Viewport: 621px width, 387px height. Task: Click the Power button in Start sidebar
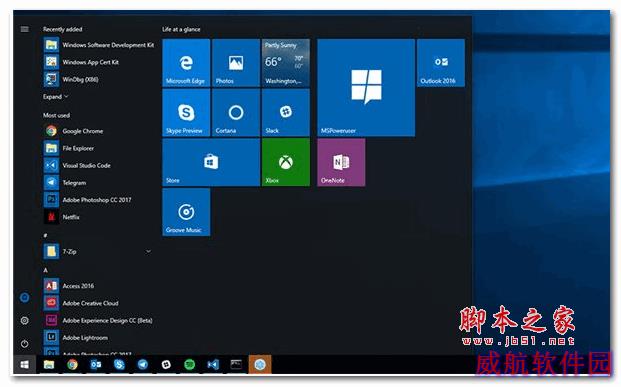click(x=25, y=343)
